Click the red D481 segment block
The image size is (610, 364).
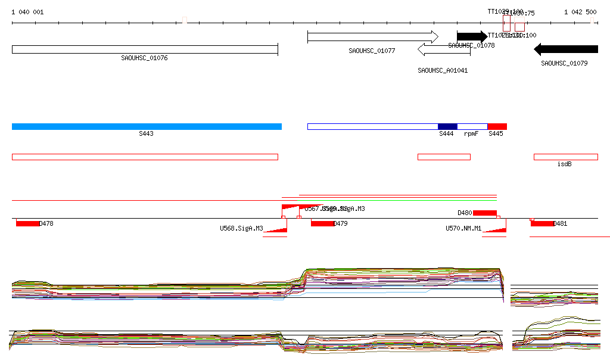tap(542, 223)
